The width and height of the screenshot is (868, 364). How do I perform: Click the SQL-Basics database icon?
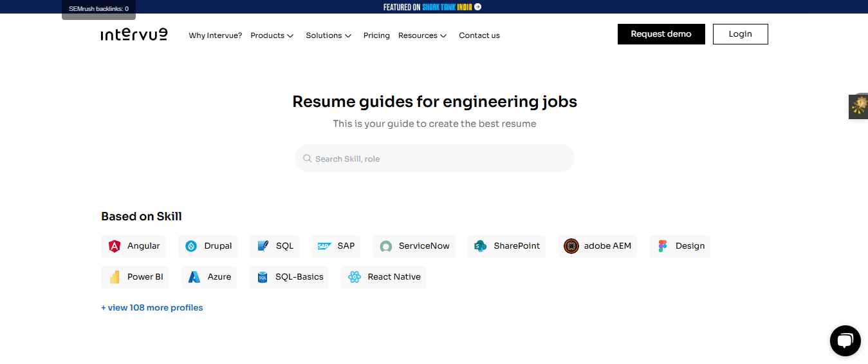coord(262,277)
